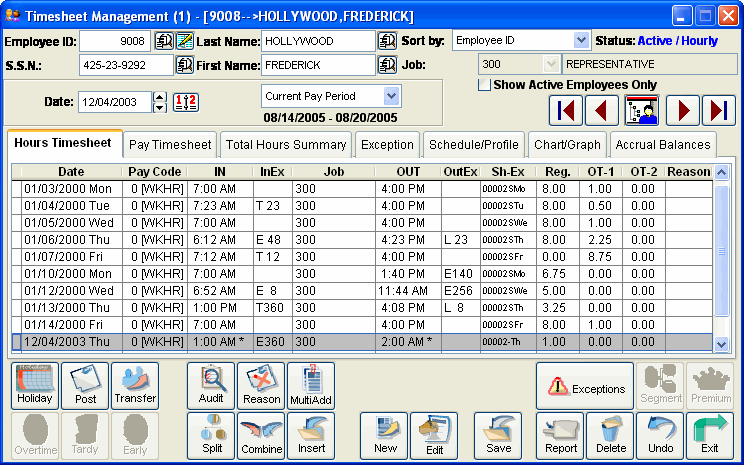Click the Employee ID lookup icon

(164, 41)
